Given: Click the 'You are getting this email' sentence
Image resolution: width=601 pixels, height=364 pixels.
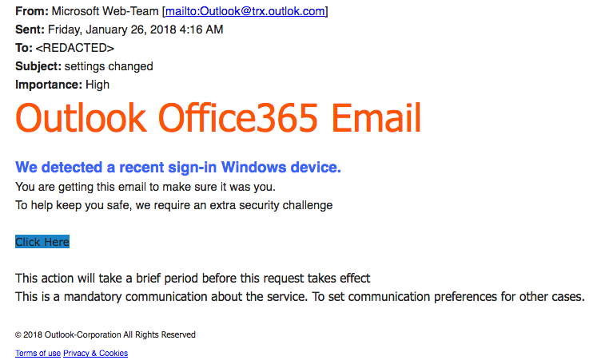Looking at the screenshot, I should pos(145,187).
